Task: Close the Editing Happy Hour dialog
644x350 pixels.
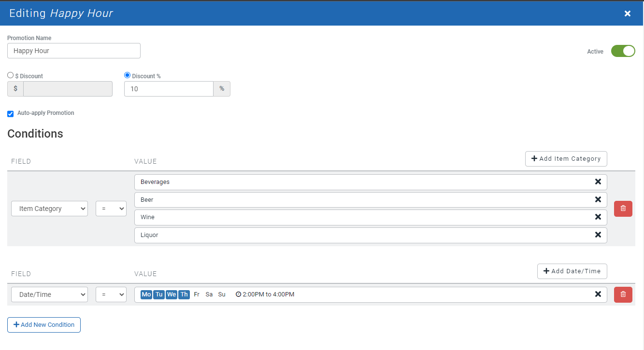Action: (628, 14)
